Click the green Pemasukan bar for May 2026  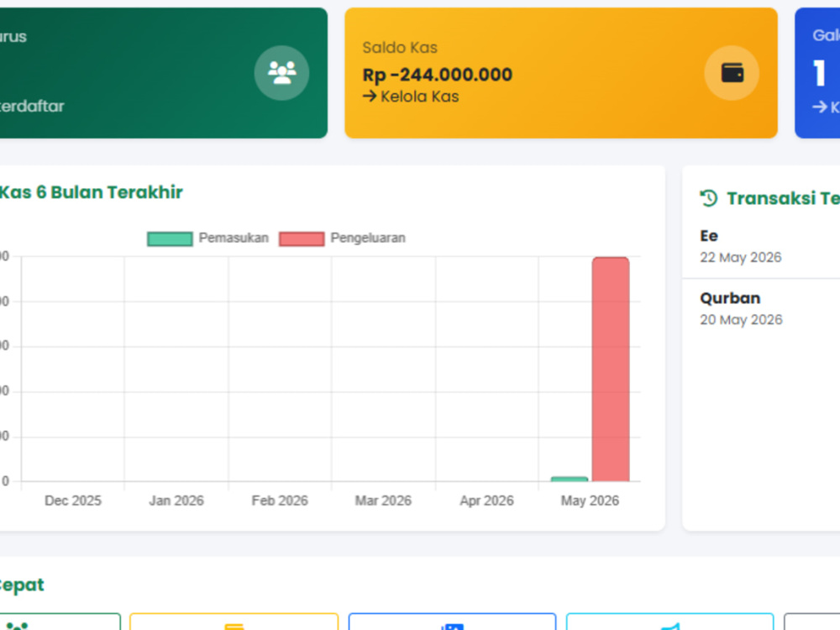pyautogui.click(x=570, y=479)
